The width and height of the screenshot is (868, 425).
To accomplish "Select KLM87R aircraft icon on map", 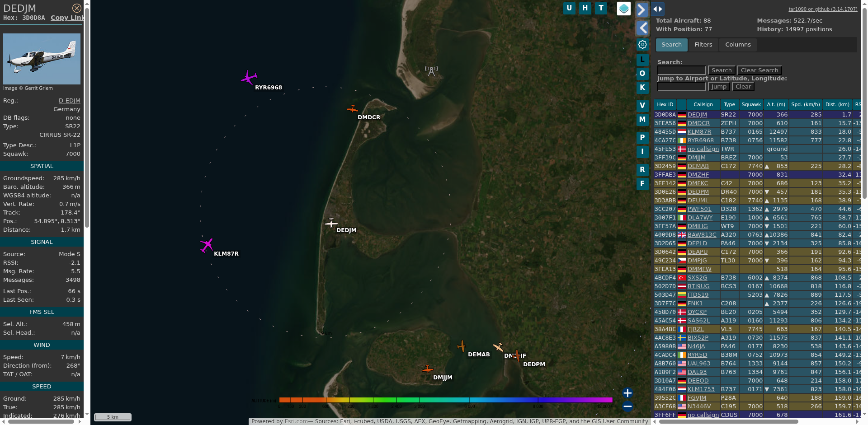I will (x=207, y=245).
